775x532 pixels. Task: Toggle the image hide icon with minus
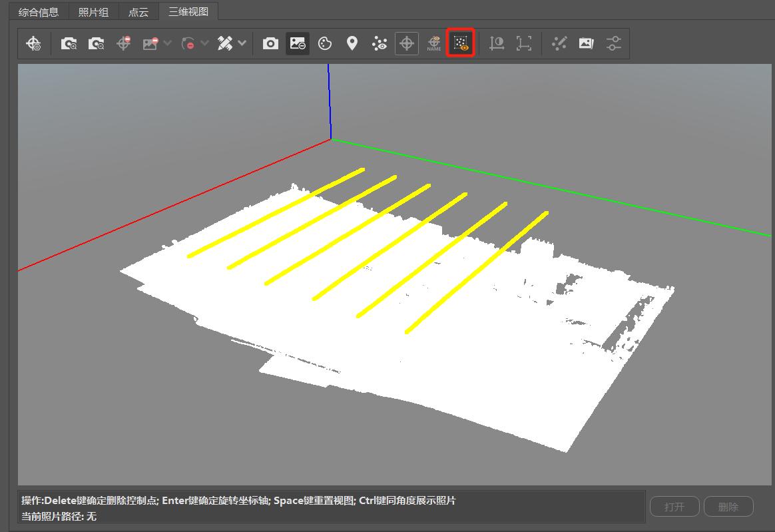tap(298, 43)
